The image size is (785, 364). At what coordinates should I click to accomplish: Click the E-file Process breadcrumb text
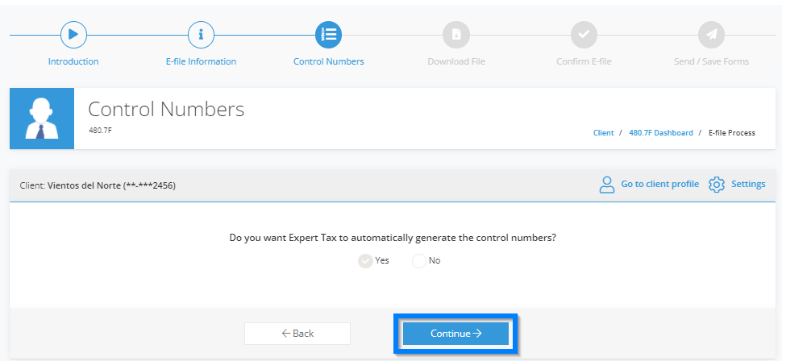coord(731,133)
